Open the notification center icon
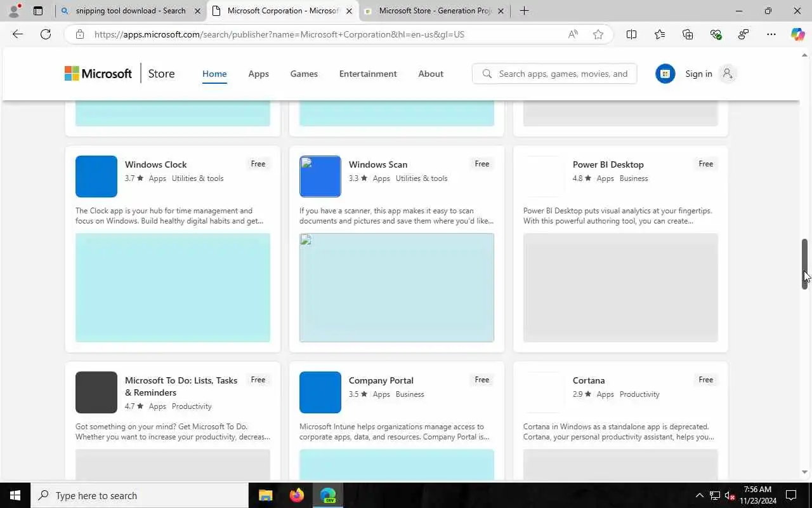This screenshot has width=812, height=508. click(791, 495)
